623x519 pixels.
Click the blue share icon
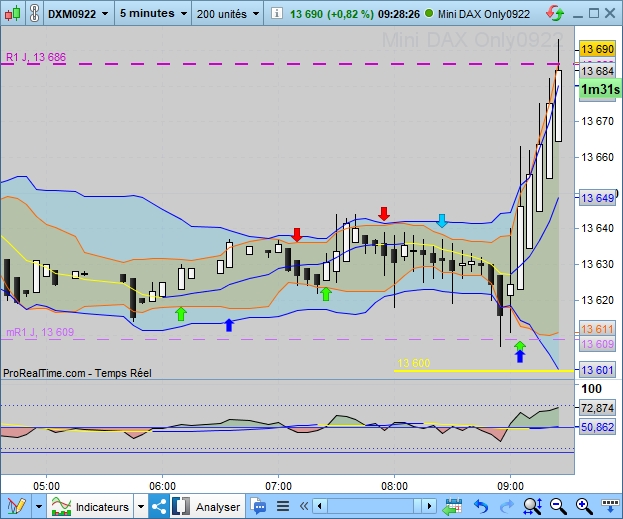[159, 506]
